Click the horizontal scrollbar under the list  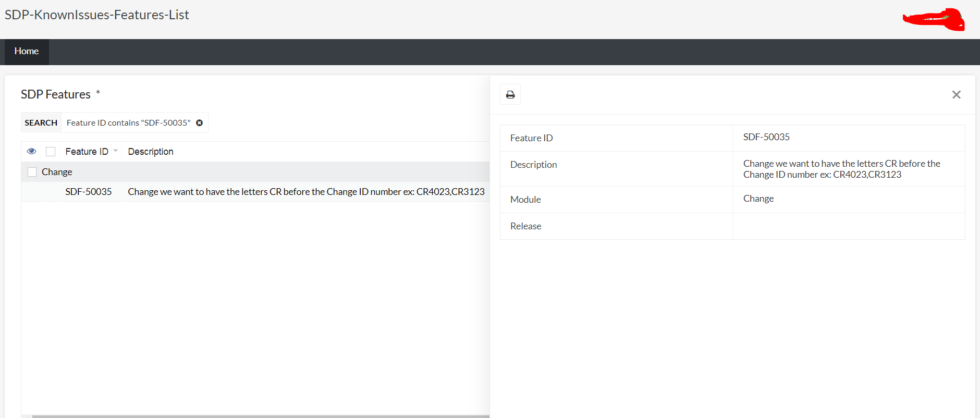coord(261,416)
